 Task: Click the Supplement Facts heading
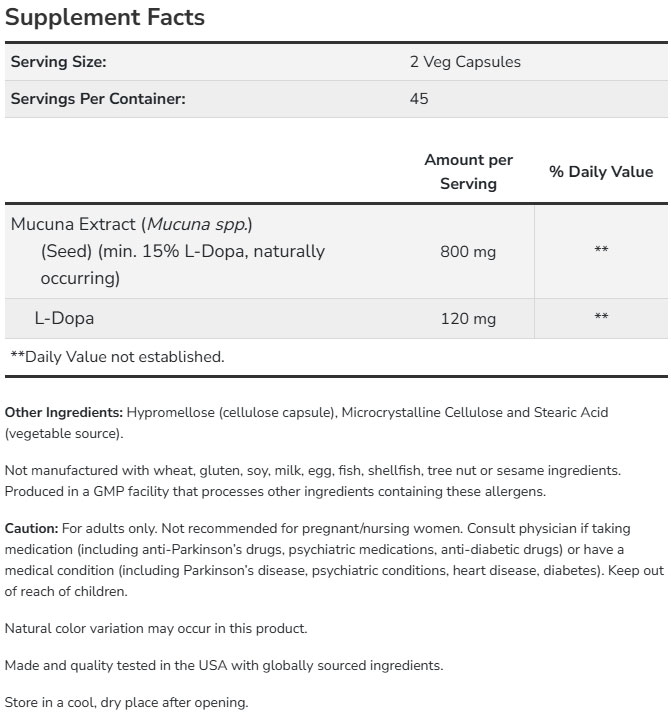tap(105, 17)
